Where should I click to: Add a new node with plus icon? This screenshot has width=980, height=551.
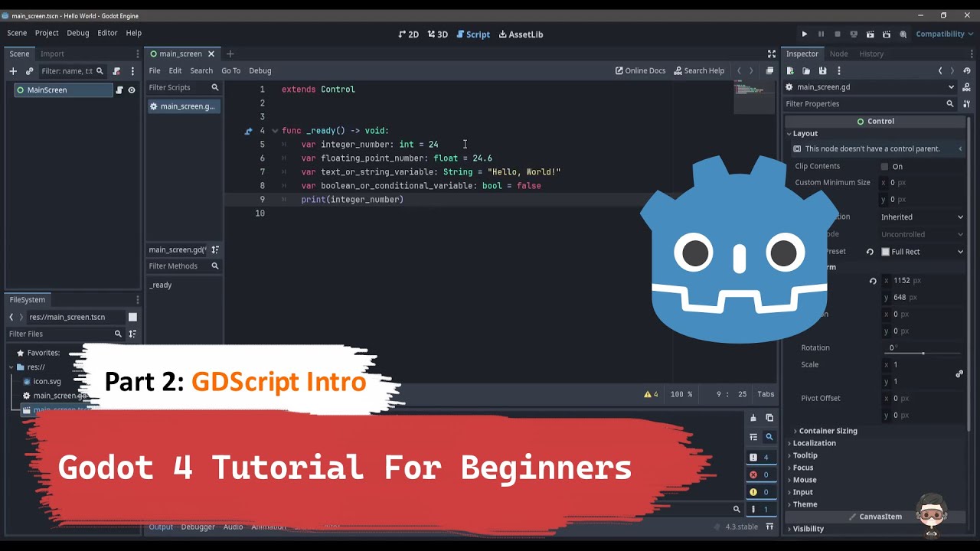click(13, 71)
